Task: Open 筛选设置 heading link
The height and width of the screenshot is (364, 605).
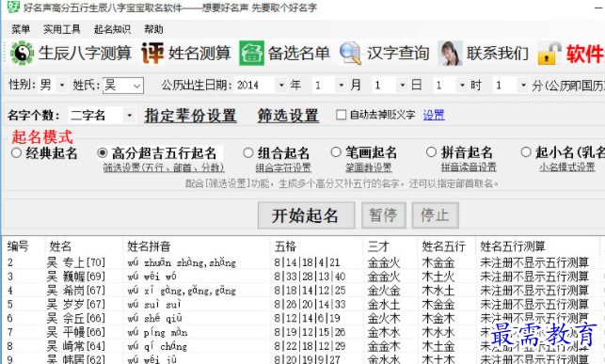Action: coord(288,116)
